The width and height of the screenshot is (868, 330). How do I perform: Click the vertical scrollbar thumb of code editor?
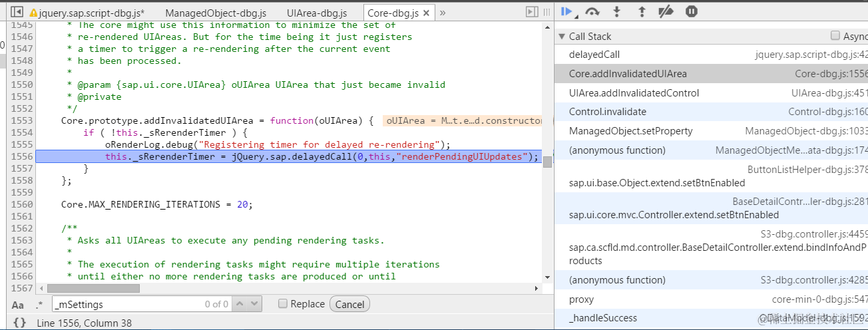(547, 162)
